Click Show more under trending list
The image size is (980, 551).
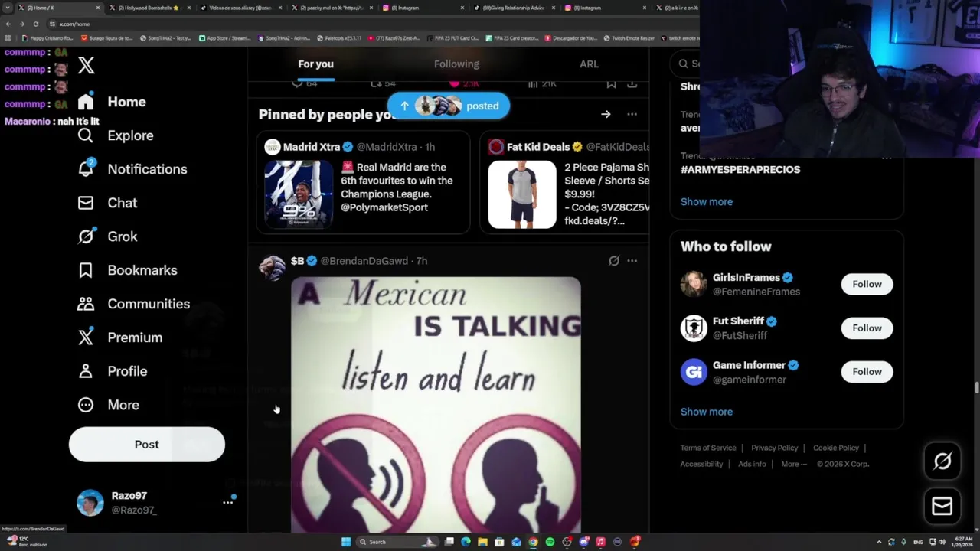point(707,202)
